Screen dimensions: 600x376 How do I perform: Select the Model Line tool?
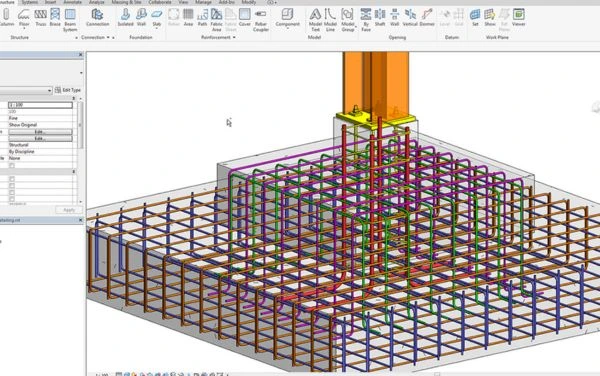[x=330, y=20]
